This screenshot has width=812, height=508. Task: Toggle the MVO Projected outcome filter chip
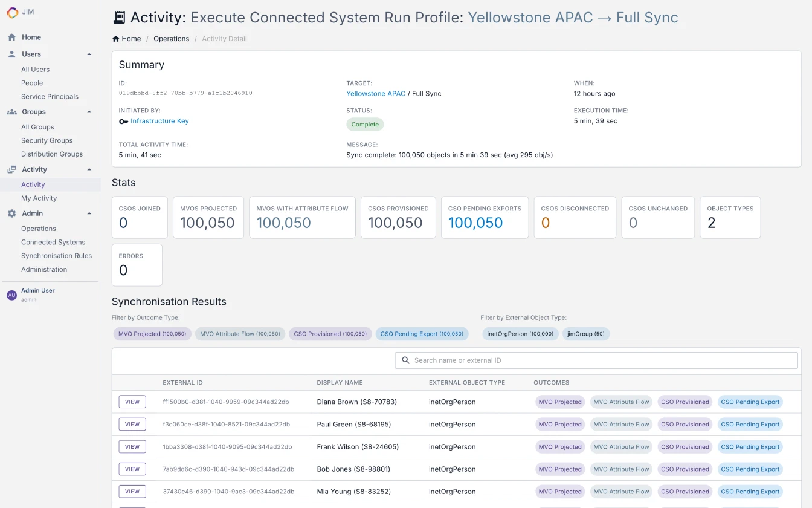click(x=152, y=334)
